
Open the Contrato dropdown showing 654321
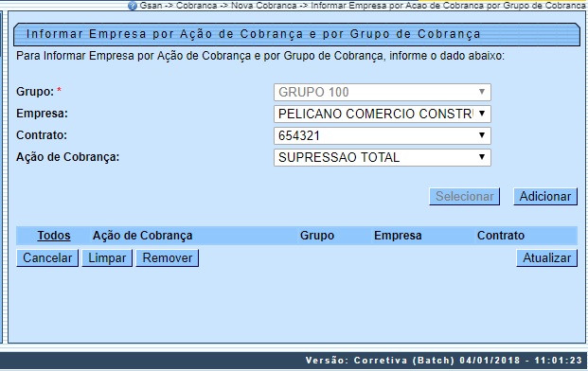(383, 135)
